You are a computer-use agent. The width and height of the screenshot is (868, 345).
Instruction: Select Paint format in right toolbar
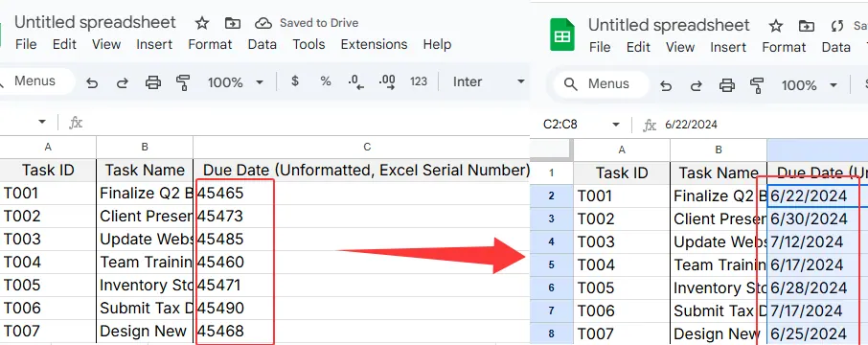pyautogui.click(x=757, y=85)
